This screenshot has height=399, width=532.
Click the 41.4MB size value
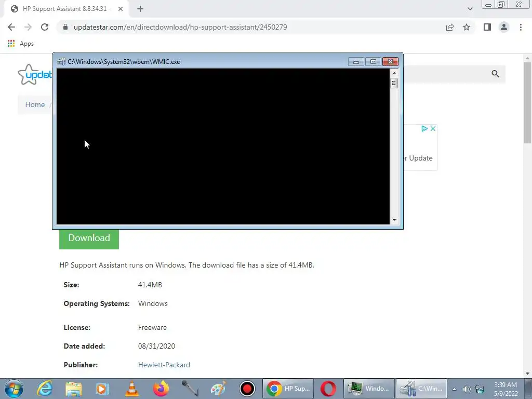[150, 285]
